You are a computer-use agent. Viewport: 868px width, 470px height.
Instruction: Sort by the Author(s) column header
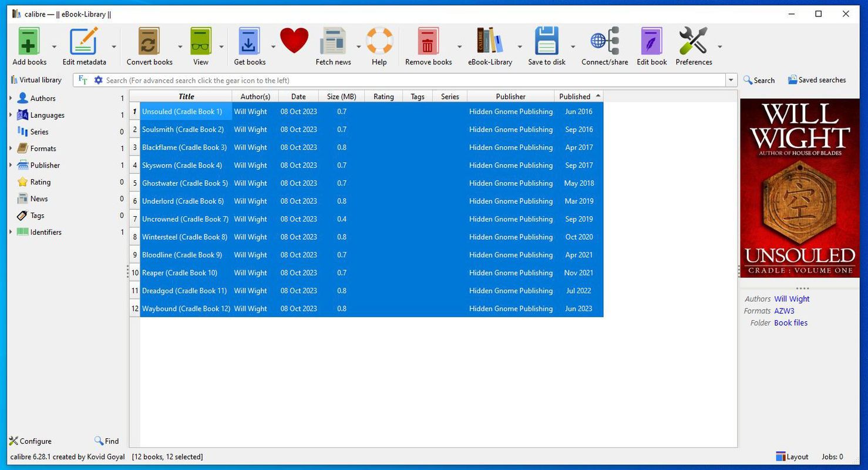pyautogui.click(x=255, y=96)
